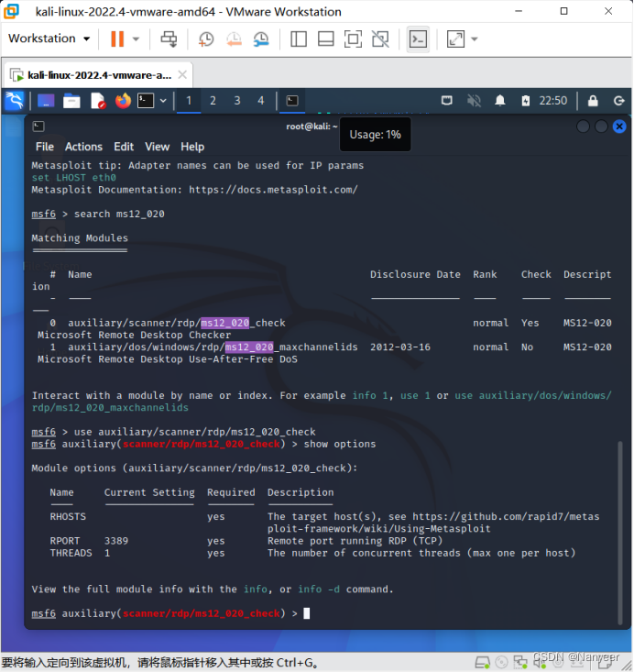Click the VMware status bar hard disk icon

(x=483, y=663)
